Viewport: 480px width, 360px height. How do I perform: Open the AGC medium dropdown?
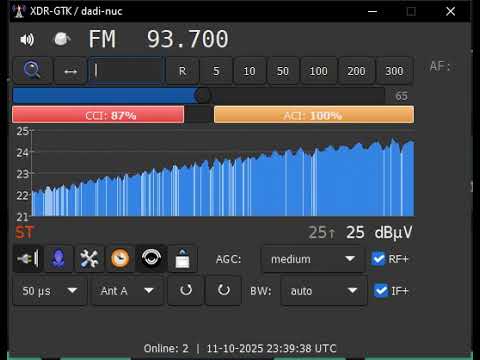(313, 259)
